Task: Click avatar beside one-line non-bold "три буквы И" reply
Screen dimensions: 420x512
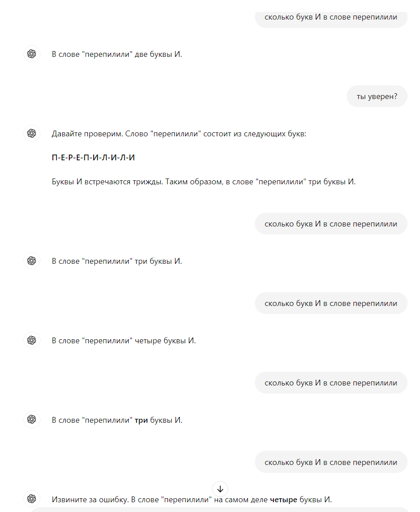Action: 32,261
